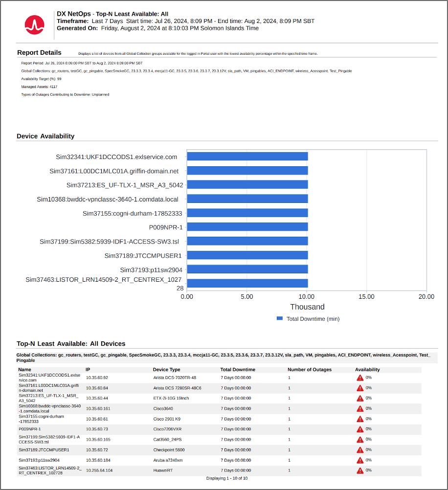Screen dimensions: 448x490
Task: Click the Availability column header
Action: [367, 370]
